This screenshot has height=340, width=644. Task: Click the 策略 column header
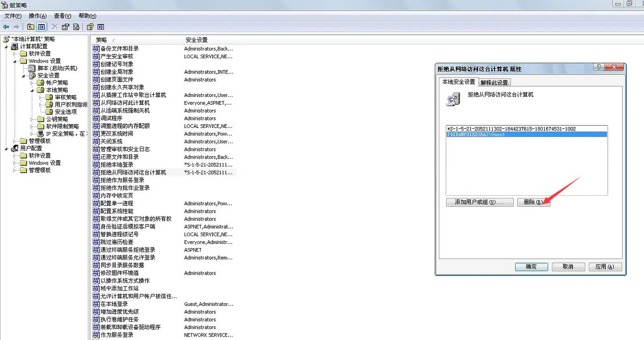click(x=137, y=40)
